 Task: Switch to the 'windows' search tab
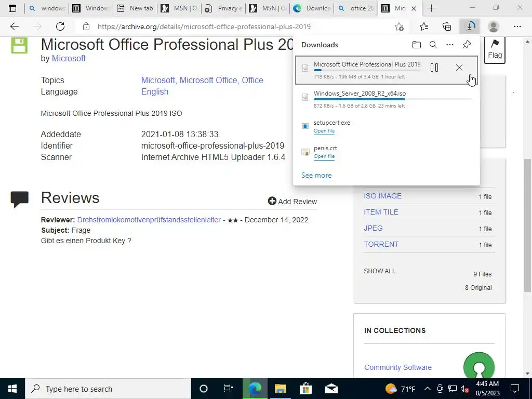(47, 8)
